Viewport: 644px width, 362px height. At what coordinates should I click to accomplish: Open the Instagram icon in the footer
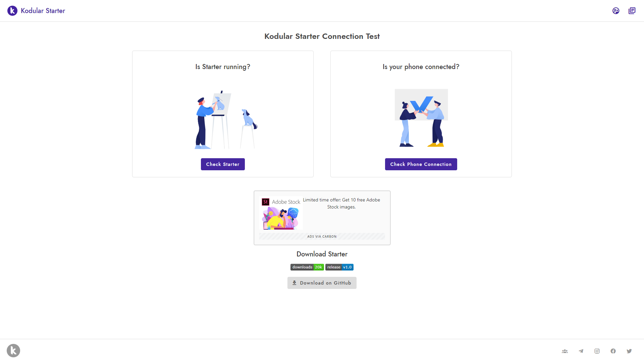point(597,351)
